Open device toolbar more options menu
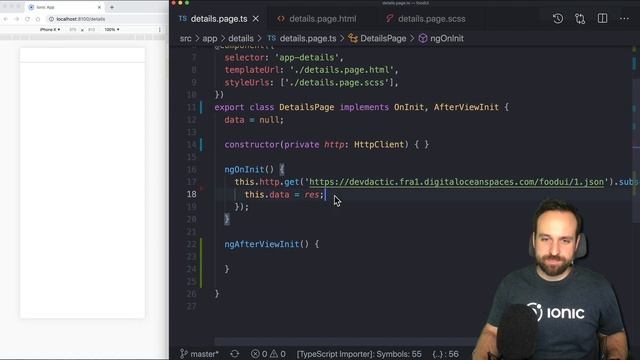Screen dimensions: 640x360 [160, 30]
